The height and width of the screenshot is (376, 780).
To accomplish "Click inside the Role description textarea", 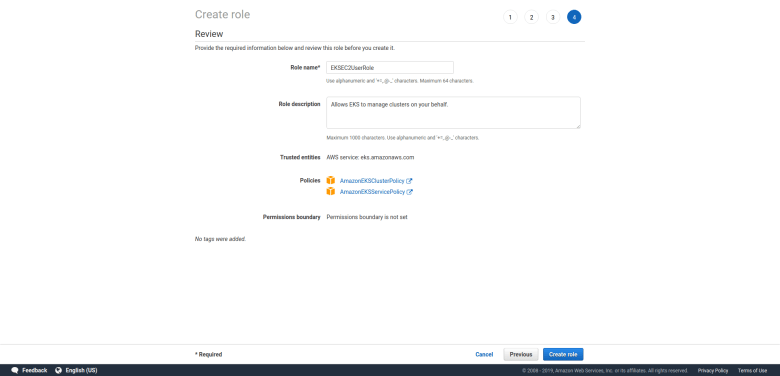I will click(x=453, y=112).
